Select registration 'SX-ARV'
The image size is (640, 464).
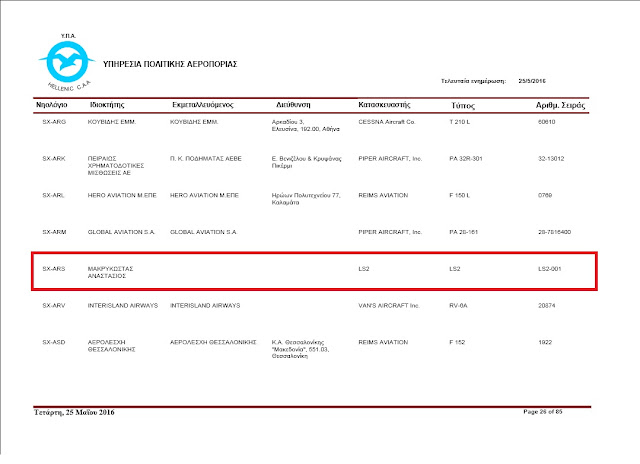(54, 305)
